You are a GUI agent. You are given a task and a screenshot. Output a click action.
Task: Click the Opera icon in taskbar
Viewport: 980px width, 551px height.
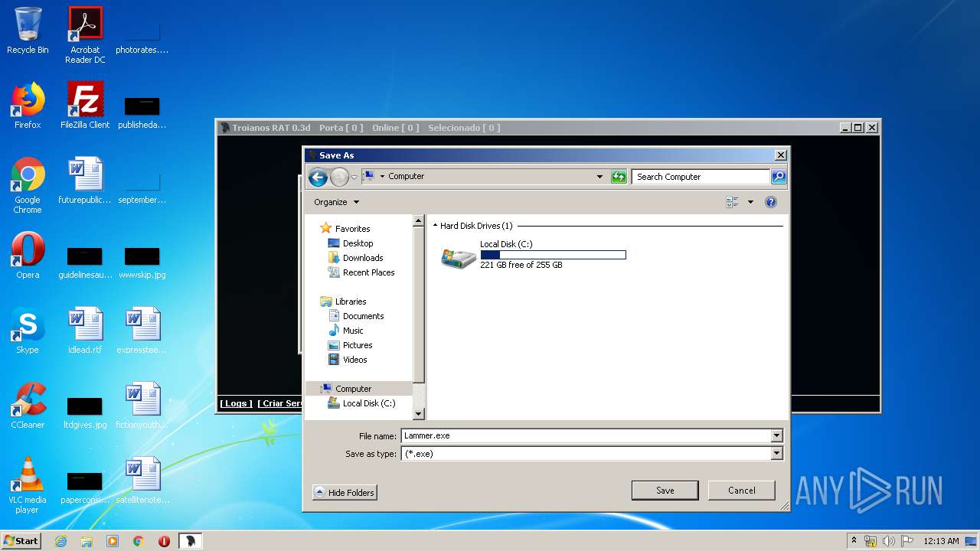coord(164,541)
